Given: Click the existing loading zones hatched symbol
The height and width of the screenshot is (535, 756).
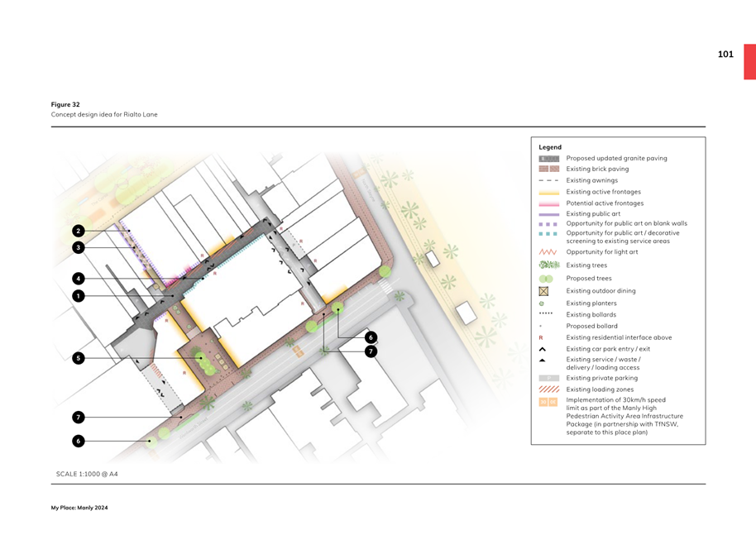Looking at the screenshot, I should coord(548,389).
